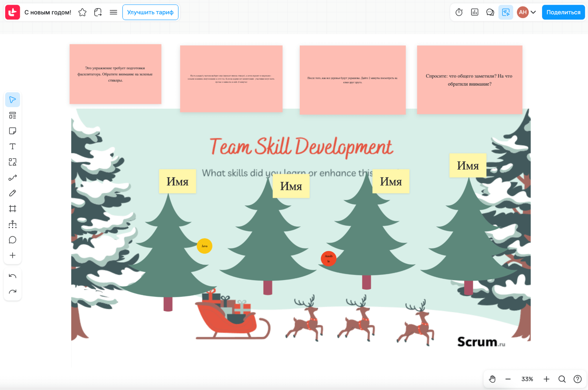Select the frame tool
The width and height of the screenshot is (588, 390).
pyautogui.click(x=12, y=209)
